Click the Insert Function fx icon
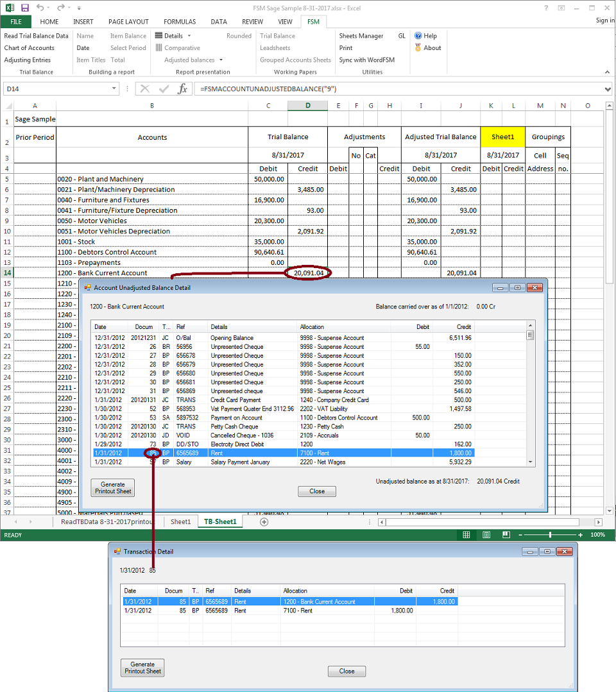This screenshot has width=616, height=692. click(x=182, y=89)
